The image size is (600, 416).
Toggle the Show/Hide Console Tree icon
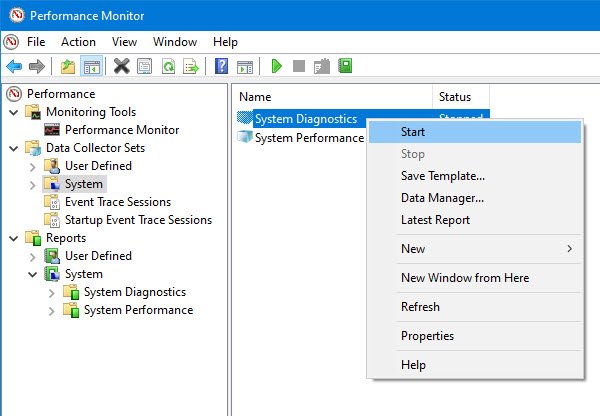coord(91,66)
